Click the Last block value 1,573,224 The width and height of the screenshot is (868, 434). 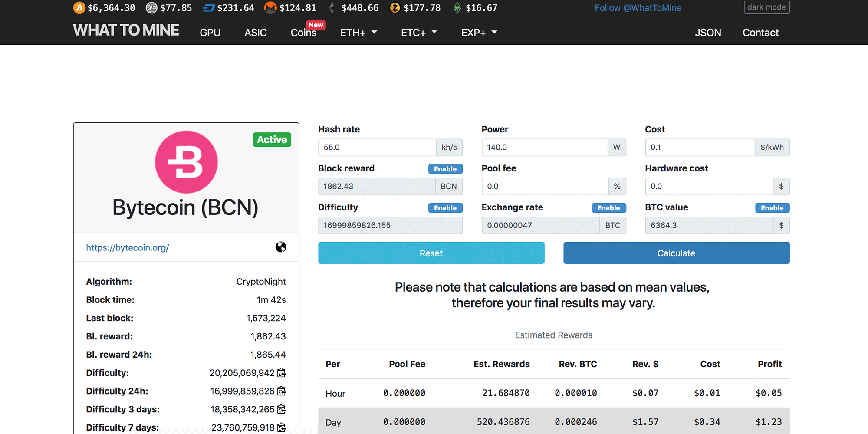click(x=266, y=318)
